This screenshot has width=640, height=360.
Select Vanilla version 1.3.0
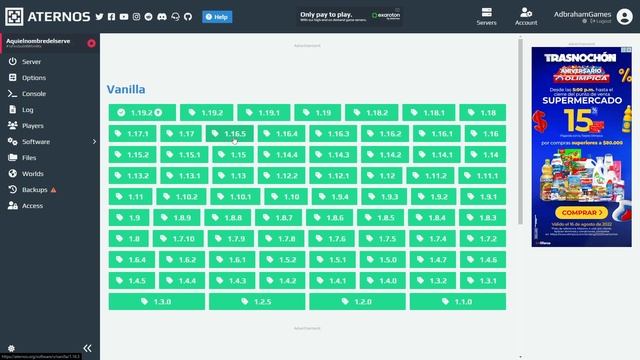tap(157, 302)
